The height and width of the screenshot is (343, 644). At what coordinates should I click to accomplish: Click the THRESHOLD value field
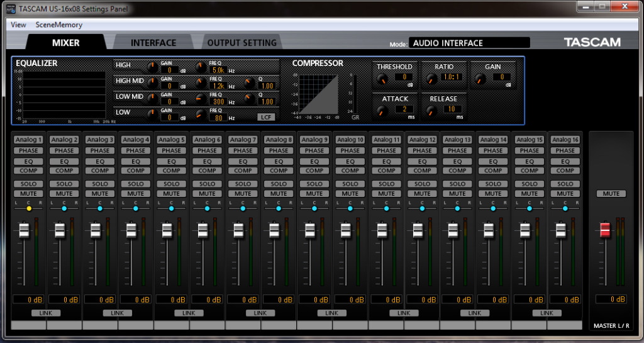click(403, 77)
